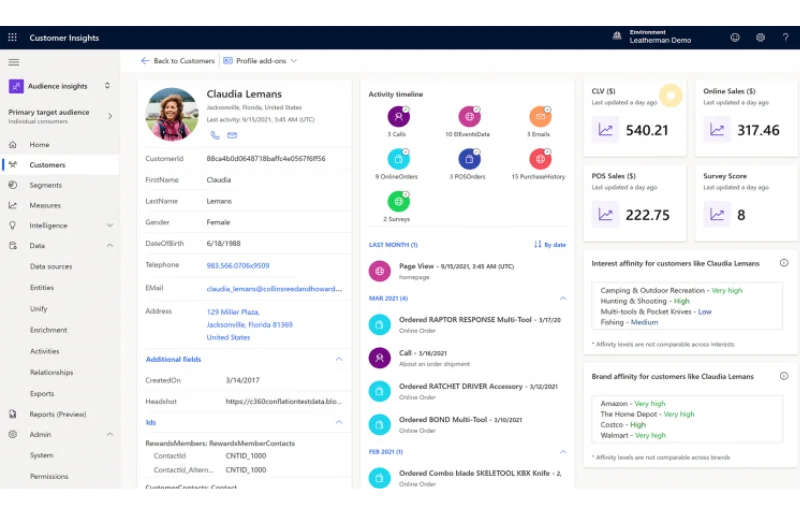Image resolution: width=800 pixels, height=515 pixels.
Task: Open the Profile add-ons dropdown
Action: tap(260, 61)
